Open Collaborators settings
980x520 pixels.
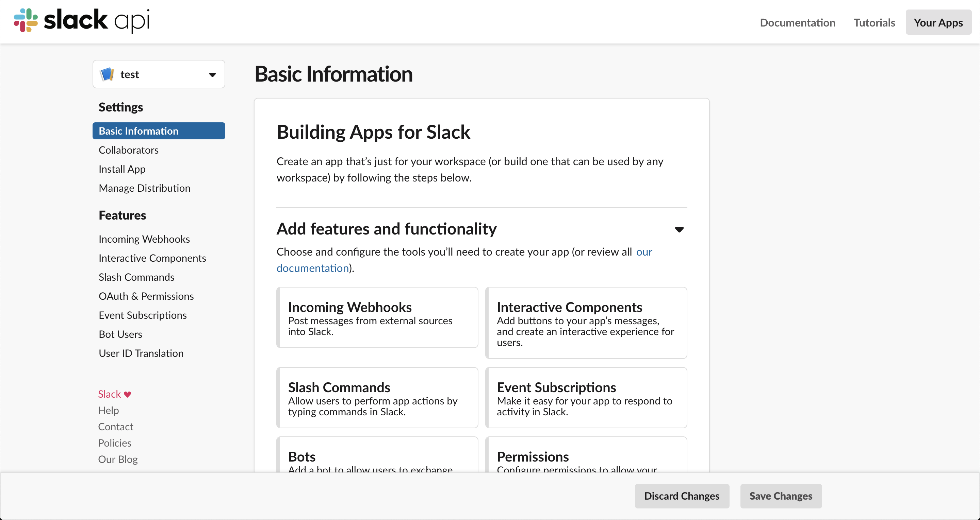129,150
